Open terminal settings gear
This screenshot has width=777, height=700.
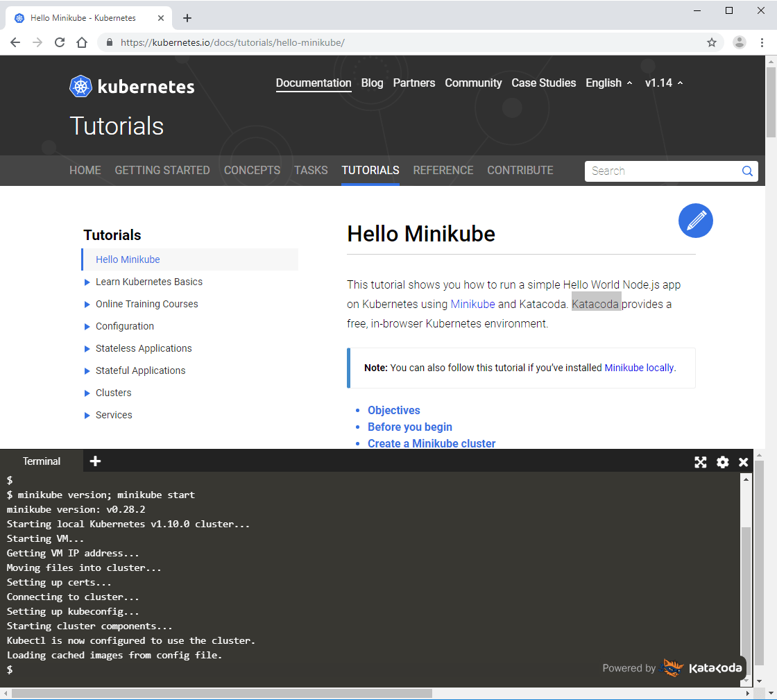coord(722,462)
